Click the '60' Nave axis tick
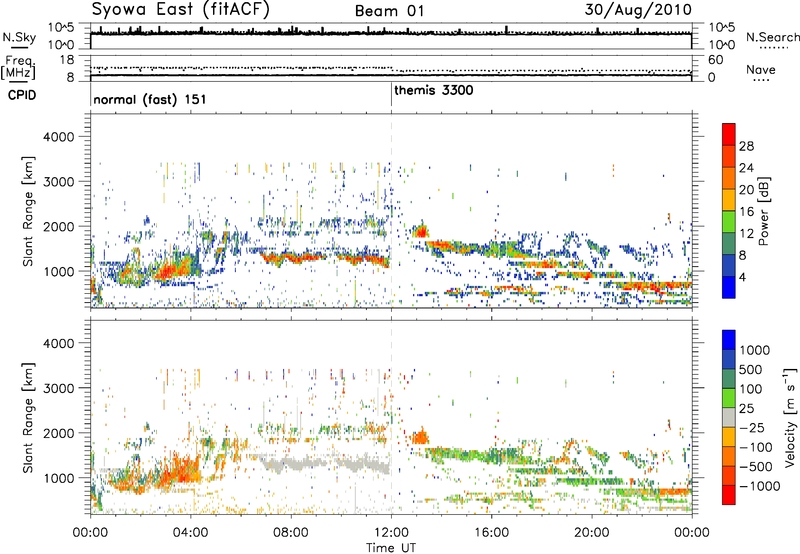This screenshot has width=800, height=554. pos(716,60)
